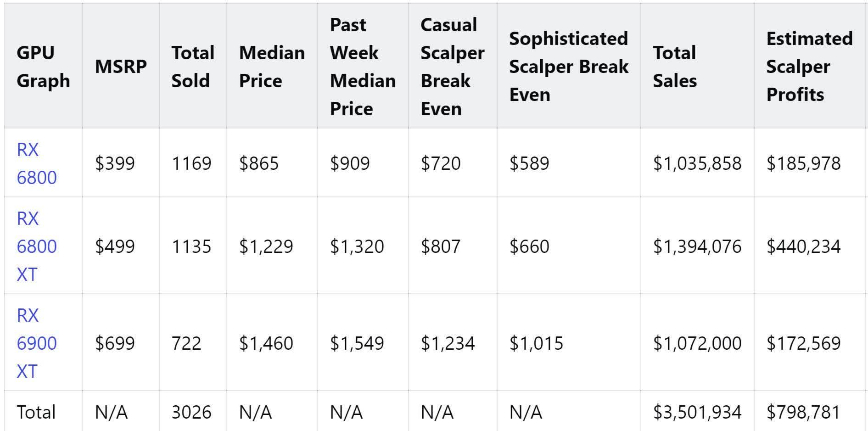This screenshot has width=868, height=431.
Task: Open the RX 6800 graph link
Action: click(x=37, y=163)
